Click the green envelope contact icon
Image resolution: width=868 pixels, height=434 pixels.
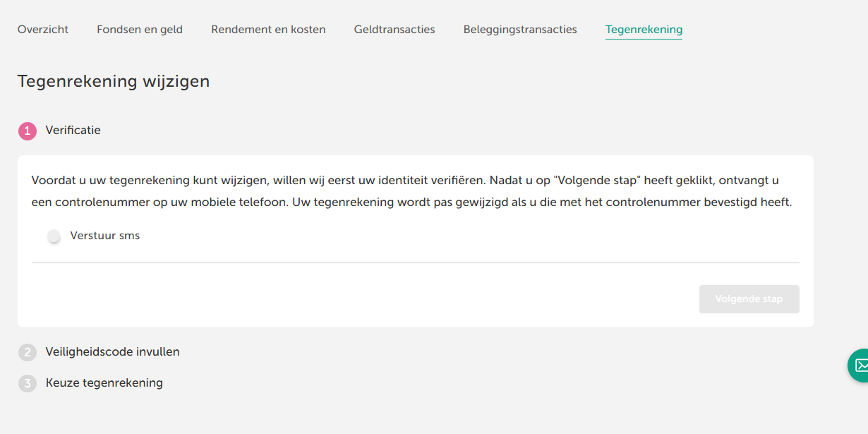coord(860,365)
